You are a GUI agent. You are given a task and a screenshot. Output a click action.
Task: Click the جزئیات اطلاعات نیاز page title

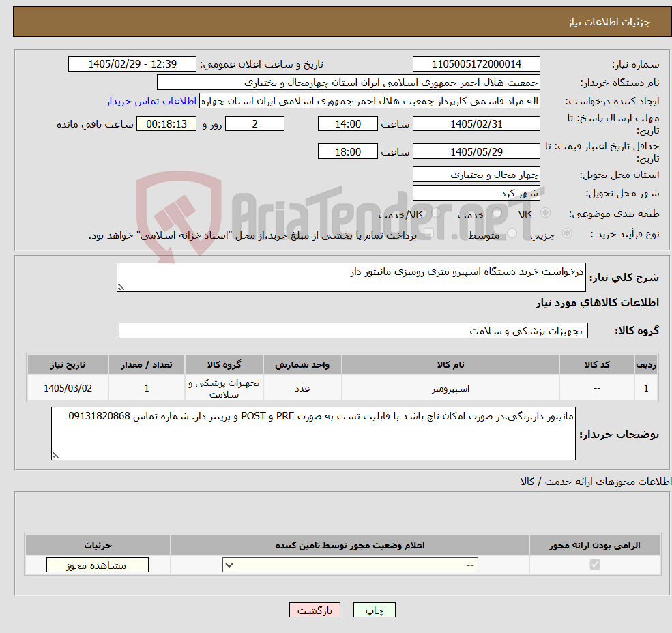(609, 22)
